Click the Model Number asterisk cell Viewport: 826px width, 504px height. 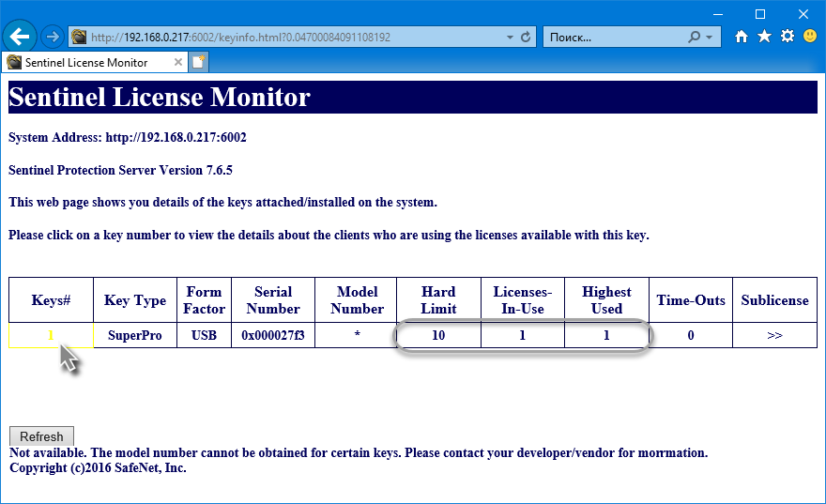coord(358,335)
